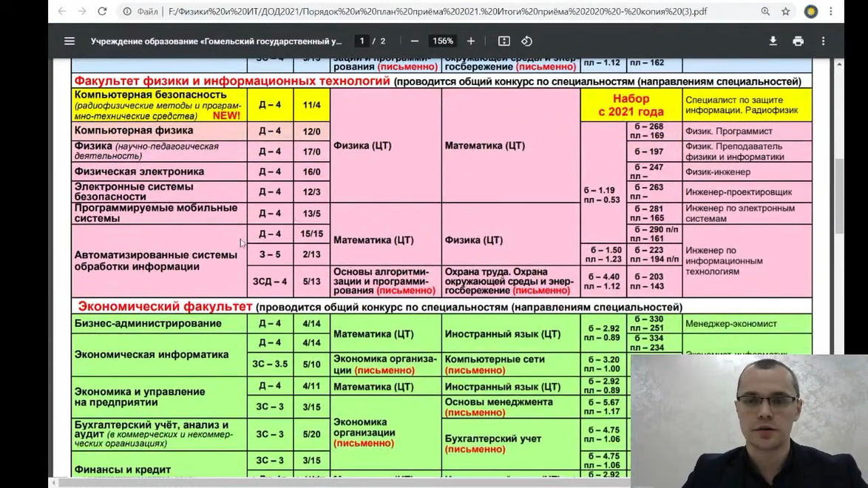The width and height of the screenshot is (868, 488).
Task: Download the PDF file
Action: click(x=773, y=41)
